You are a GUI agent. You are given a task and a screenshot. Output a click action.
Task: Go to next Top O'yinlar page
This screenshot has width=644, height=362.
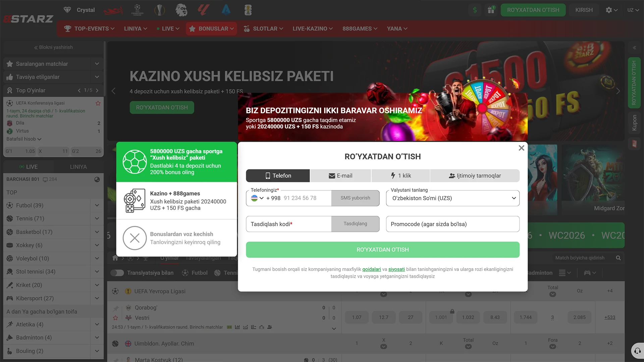tap(97, 90)
